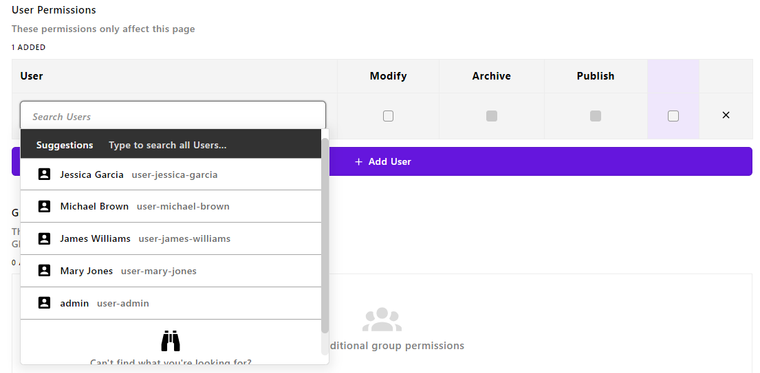This screenshot has height=373, width=760.
Task: Click the user icon beside James Williams
Action: click(x=44, y=238)
